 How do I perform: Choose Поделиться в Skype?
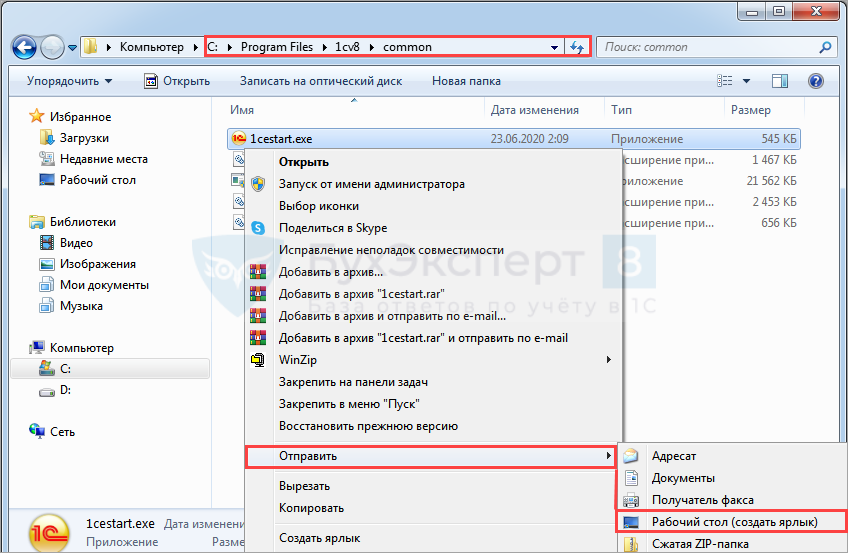(433, 228)
